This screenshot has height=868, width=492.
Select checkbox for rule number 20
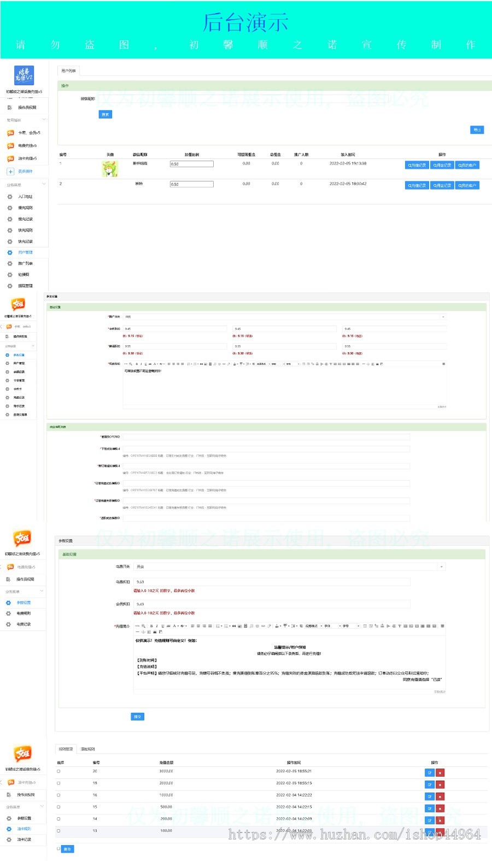pos(58,771)
